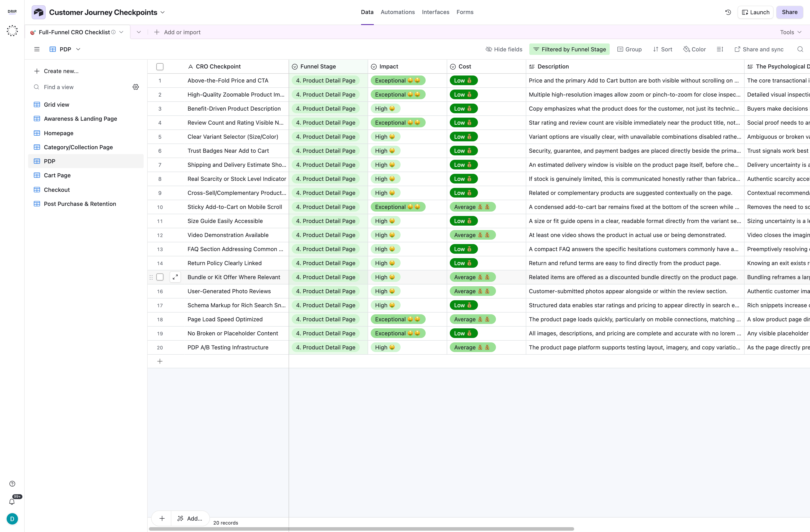Click the Cost field type icon
This screenshot has width=810, height=532.
point(453,67)
